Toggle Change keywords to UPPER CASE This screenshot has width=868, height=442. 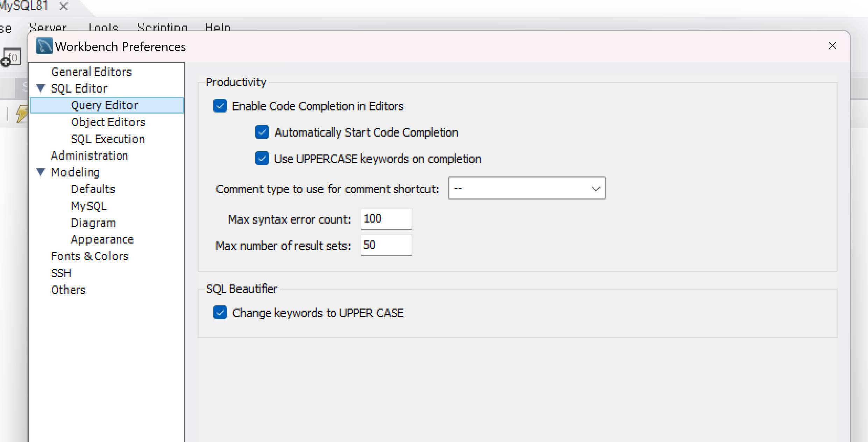point(220,312)
